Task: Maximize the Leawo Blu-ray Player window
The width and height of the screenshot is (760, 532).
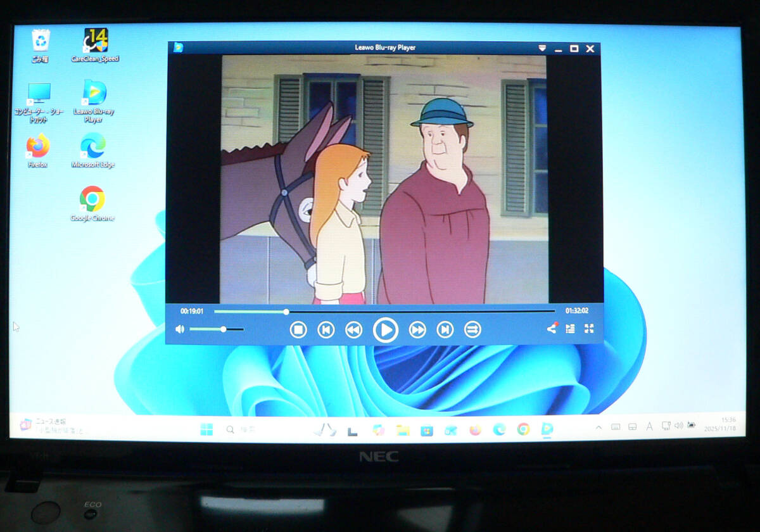Action: click(574, 48)
